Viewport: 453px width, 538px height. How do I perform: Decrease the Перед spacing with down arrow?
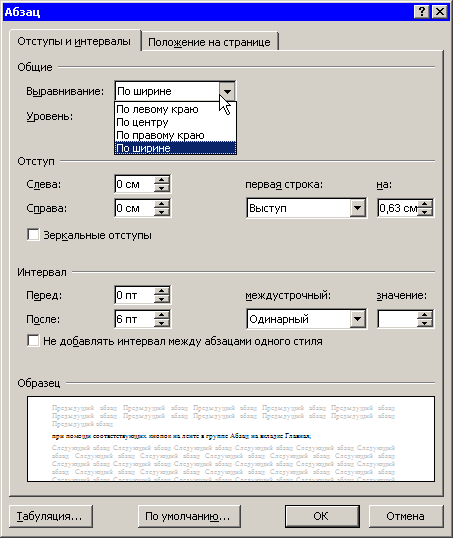pyautogui.click(x=162, y=299)
